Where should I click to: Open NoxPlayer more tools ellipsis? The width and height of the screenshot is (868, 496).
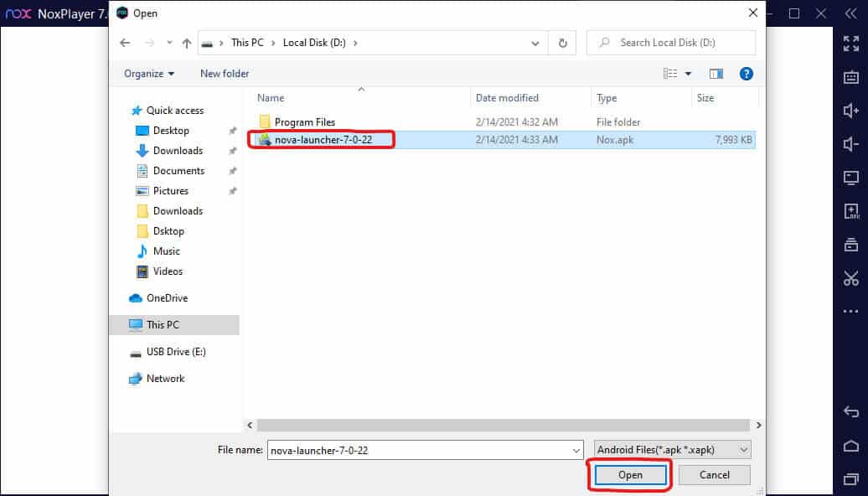click(851, 311)
